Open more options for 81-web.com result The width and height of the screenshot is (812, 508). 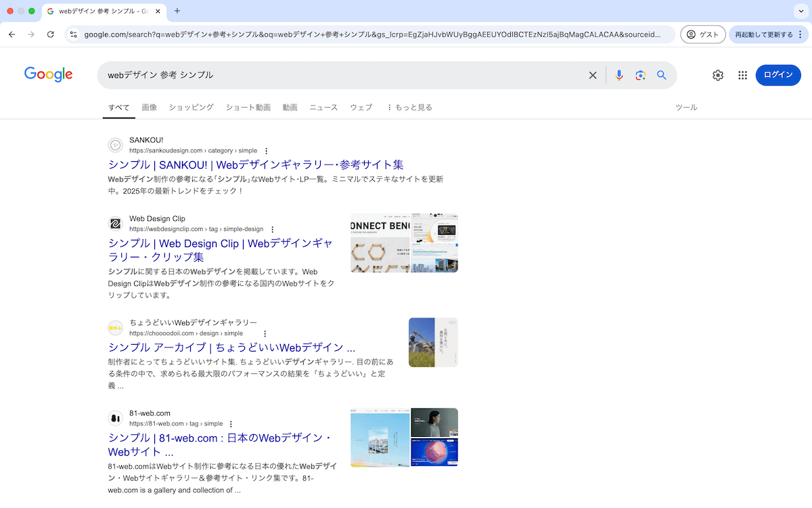tap(231, 423)
